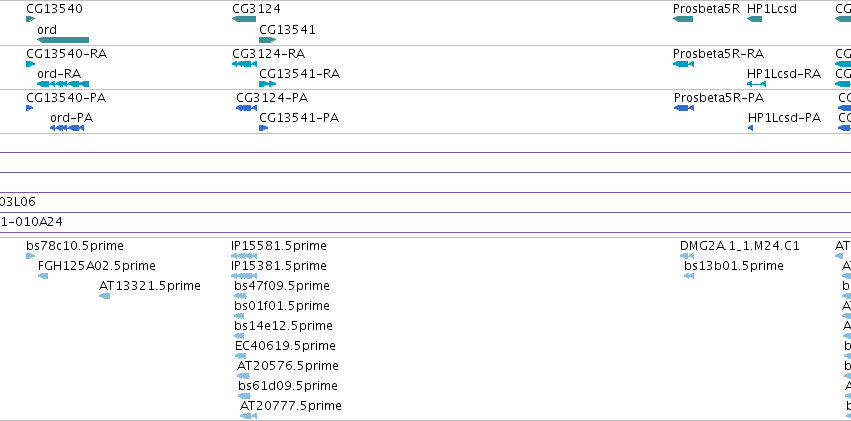Screen dimensions: 851x421
Task: Click the ord-RA transcript glyph
Action: coord(63,84)
